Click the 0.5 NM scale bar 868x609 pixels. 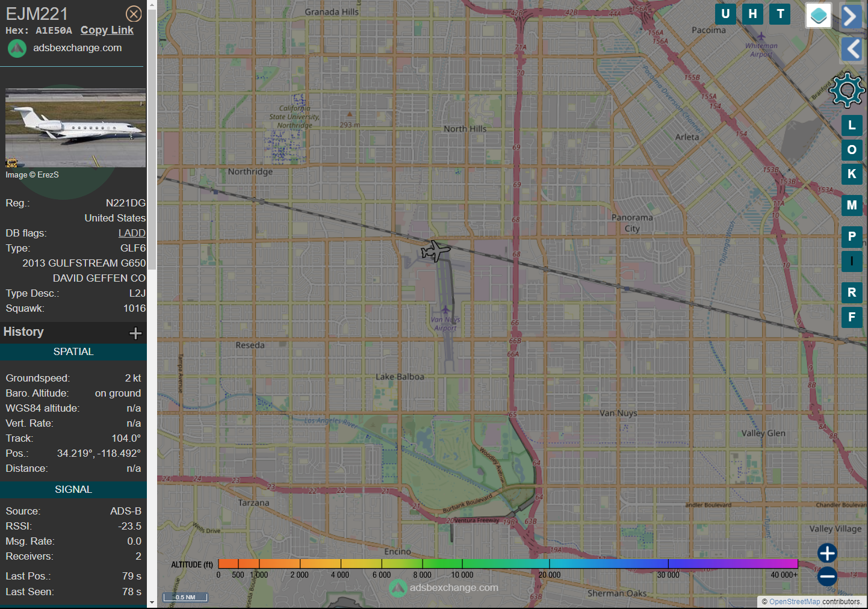click(185, 597)
